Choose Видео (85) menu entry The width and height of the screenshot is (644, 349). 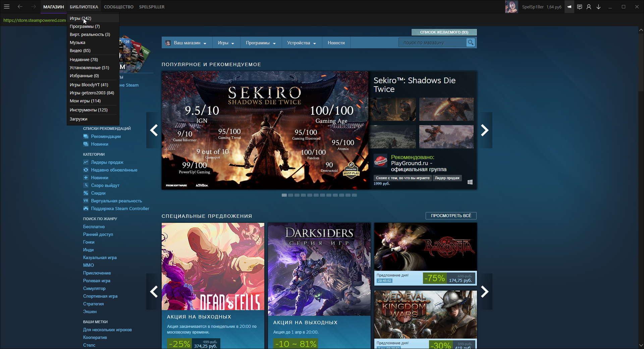coord(93,51)
